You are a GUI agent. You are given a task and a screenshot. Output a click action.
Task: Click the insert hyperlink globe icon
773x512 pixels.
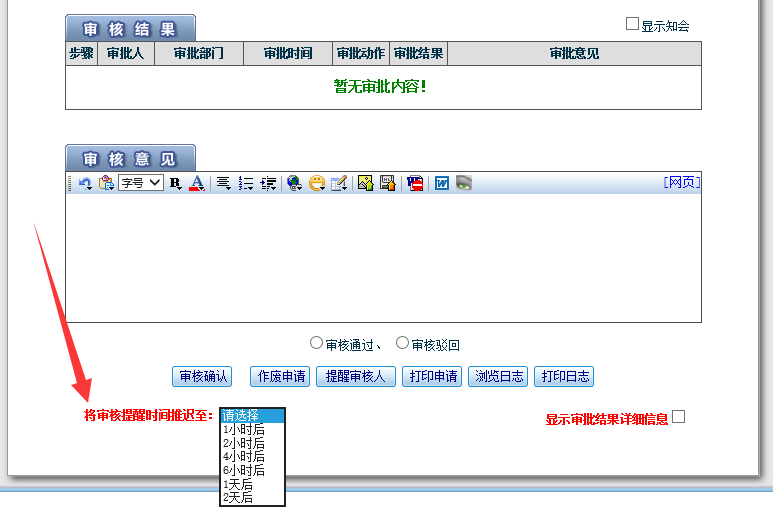tap(294, 183)
